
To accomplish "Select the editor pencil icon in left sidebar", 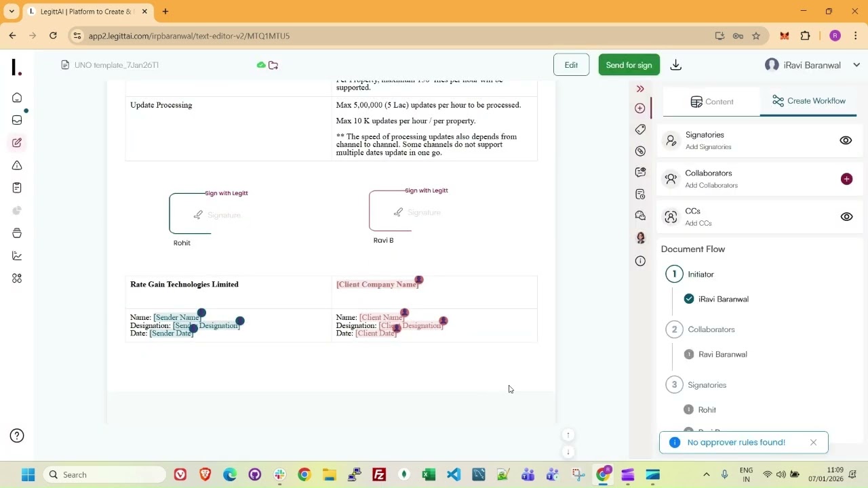I will (x=17, y=142).
